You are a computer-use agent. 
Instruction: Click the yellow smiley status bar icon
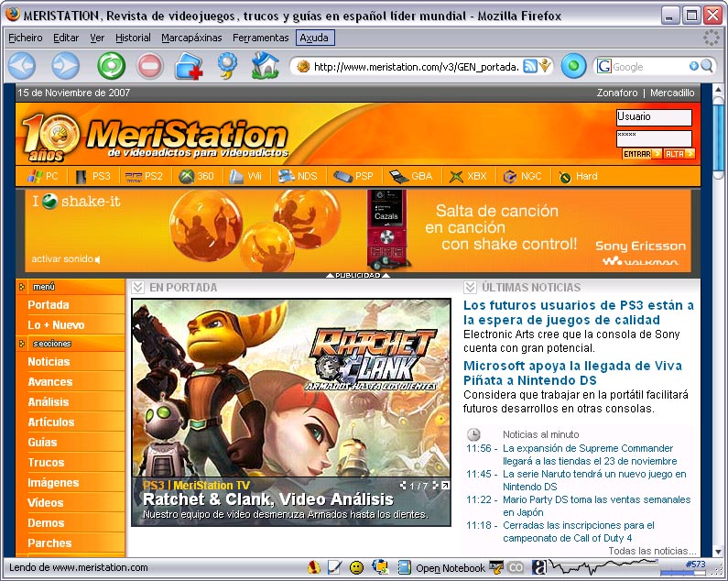pyautogui.click(x=356, y=567)
